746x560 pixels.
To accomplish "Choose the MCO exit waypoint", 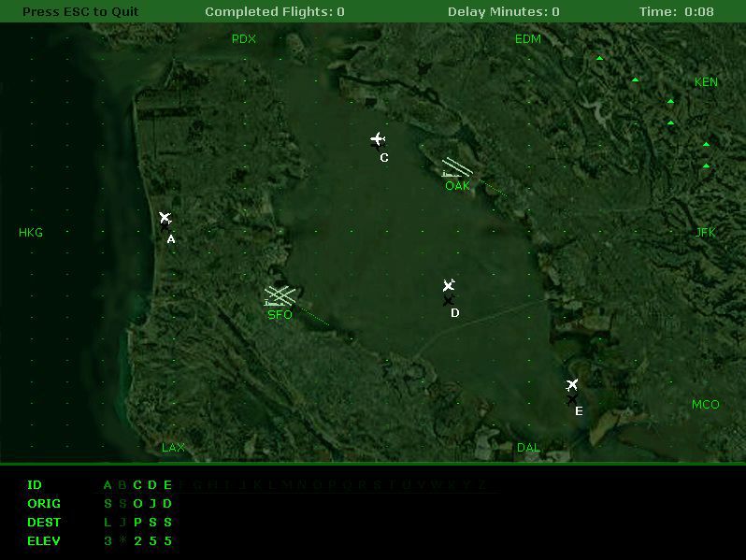I will coord(706,405).
